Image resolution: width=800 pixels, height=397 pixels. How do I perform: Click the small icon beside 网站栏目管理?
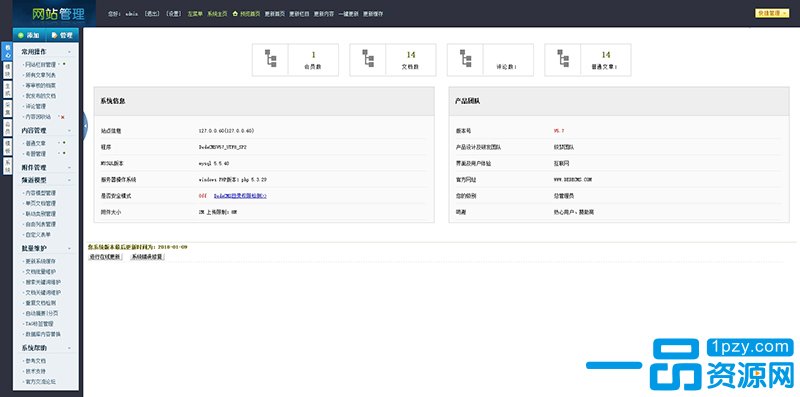point(64,64)
